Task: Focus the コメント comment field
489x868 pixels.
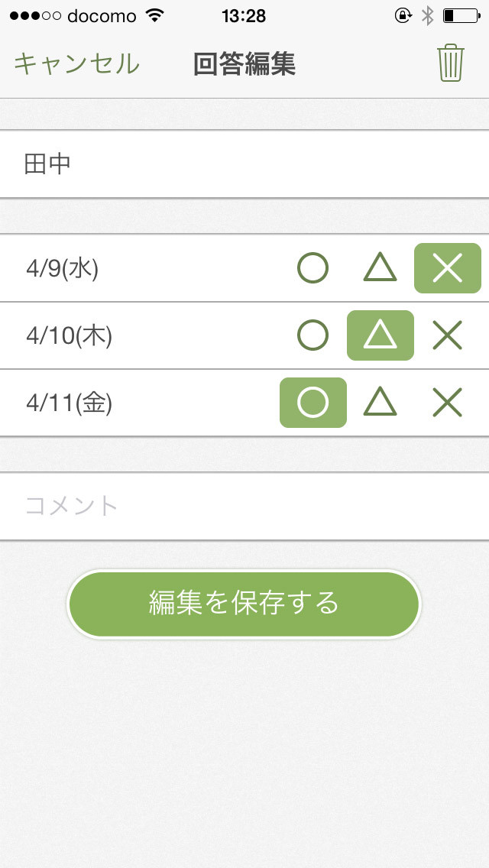Action: click(x=244, y=506)
